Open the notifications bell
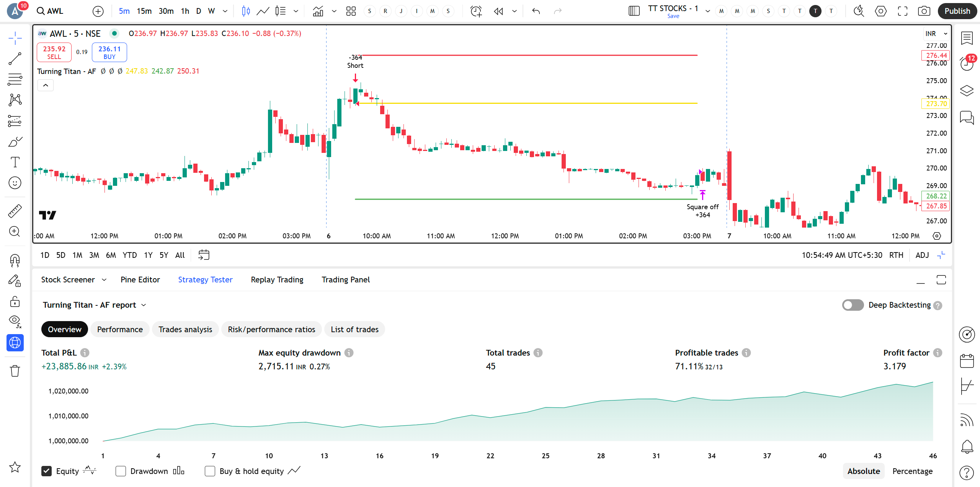 (x=967, y=446)
